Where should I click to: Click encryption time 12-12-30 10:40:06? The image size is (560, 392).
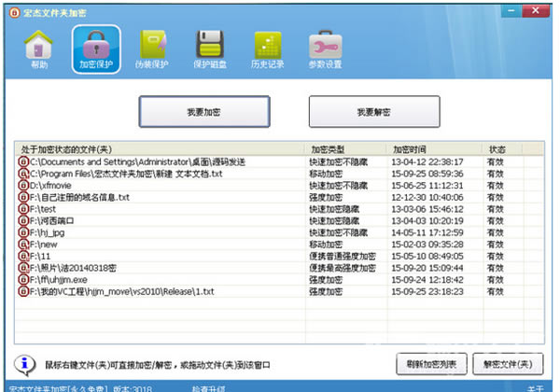pyautogui.click(x=427, y=197)
